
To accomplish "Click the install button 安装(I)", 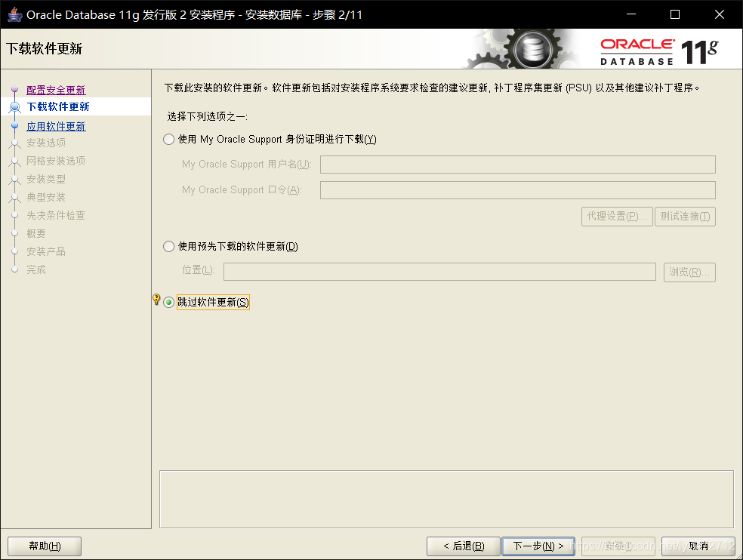I will pos(618,546).
